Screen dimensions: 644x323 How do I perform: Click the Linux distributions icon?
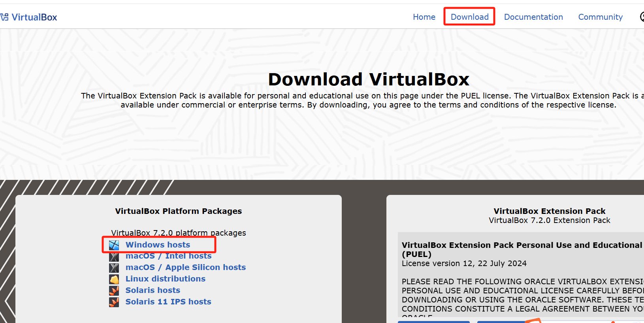(114, 279)
